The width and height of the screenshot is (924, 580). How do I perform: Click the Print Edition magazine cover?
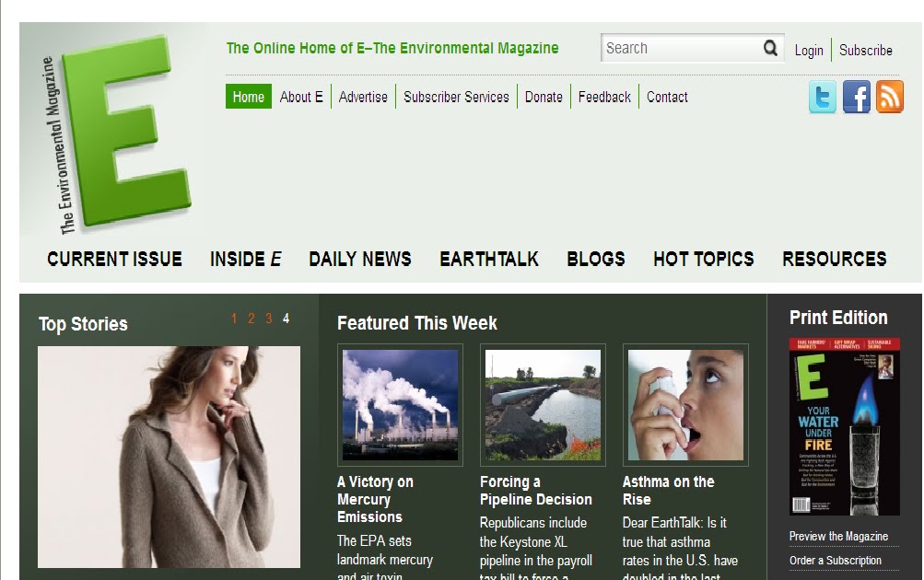[845, 427]
